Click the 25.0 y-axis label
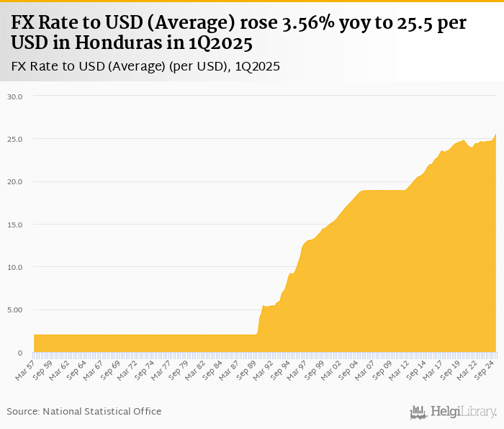This screenshot has width=504, height=429. tap(14, 139)
